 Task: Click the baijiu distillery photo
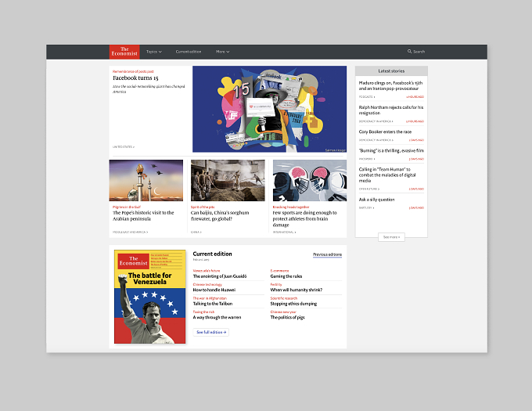tap(228, 180)
